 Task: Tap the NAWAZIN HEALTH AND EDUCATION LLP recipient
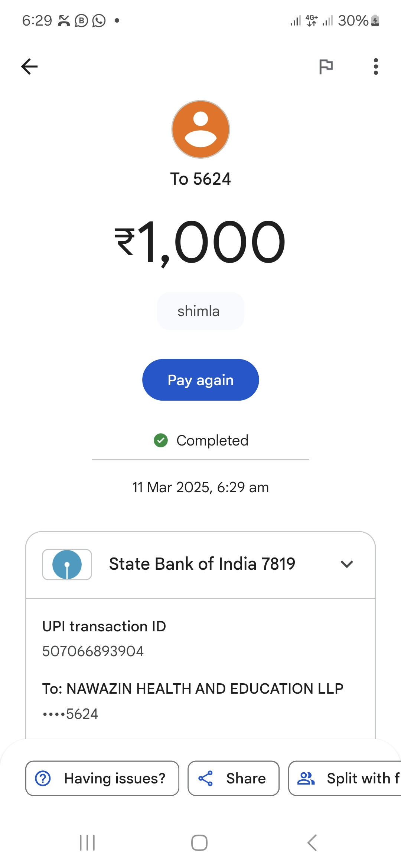click(x=193, y=689)
